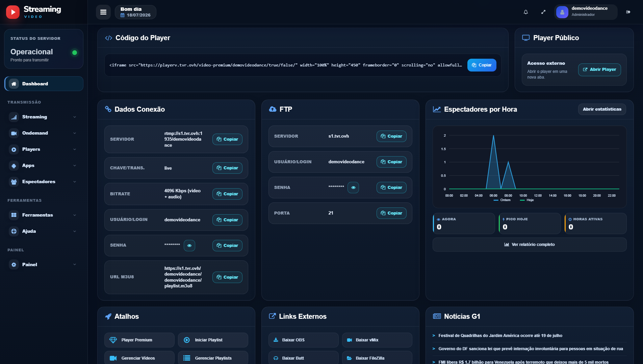This screenshot has width=643, height=364.
Task: Expand the Players menu chevron
Action: click(75, 149)
